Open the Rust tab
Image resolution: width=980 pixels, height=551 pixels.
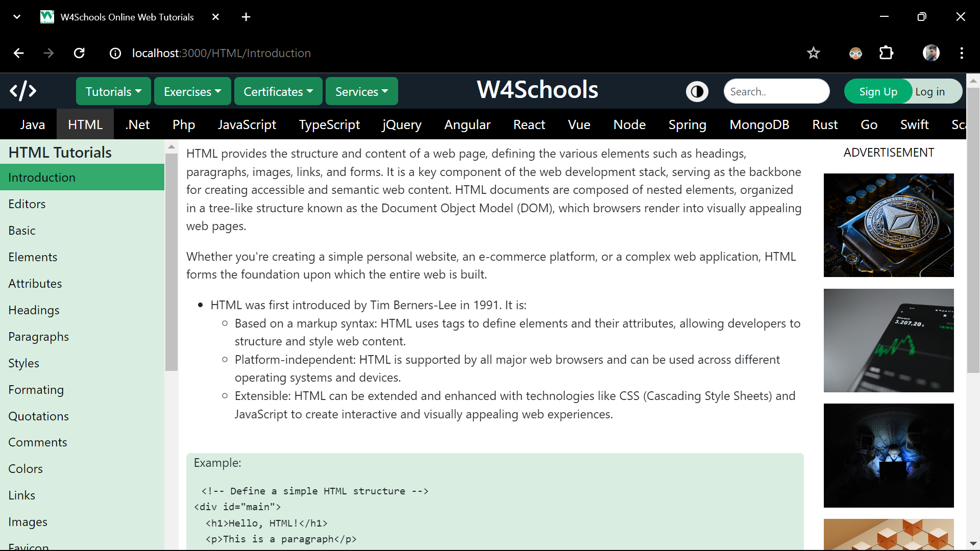coord(825,124)
